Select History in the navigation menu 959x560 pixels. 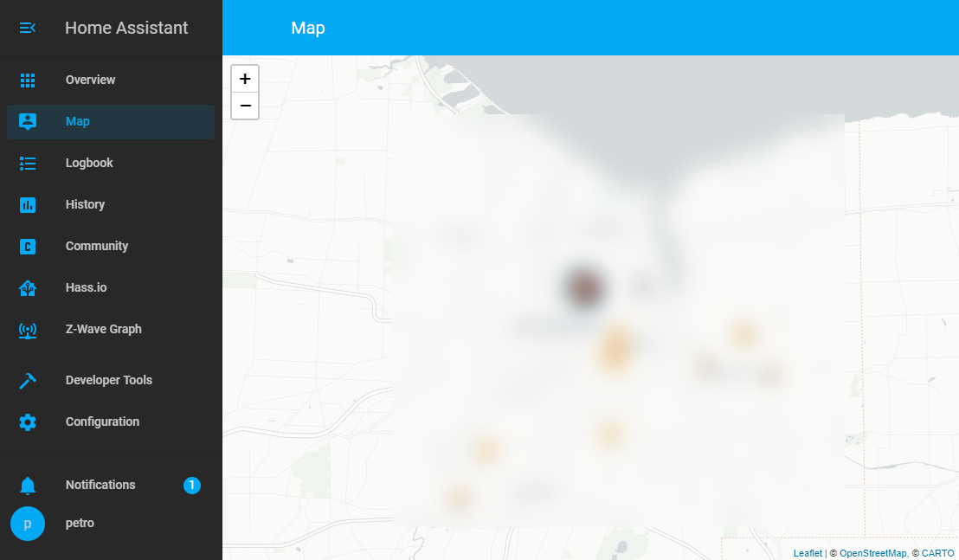pos(85,204)
